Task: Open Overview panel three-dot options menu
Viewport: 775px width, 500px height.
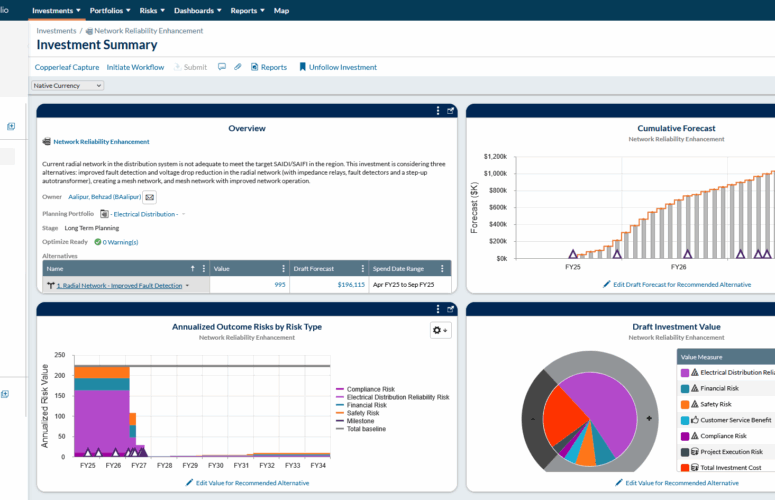Action: [438, 111]
